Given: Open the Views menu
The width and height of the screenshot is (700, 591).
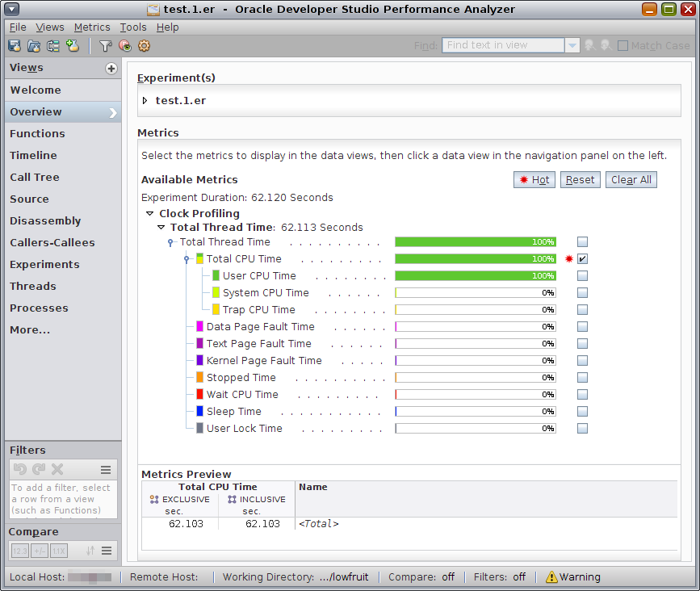Looking at the screenshot, I should 50,27.
